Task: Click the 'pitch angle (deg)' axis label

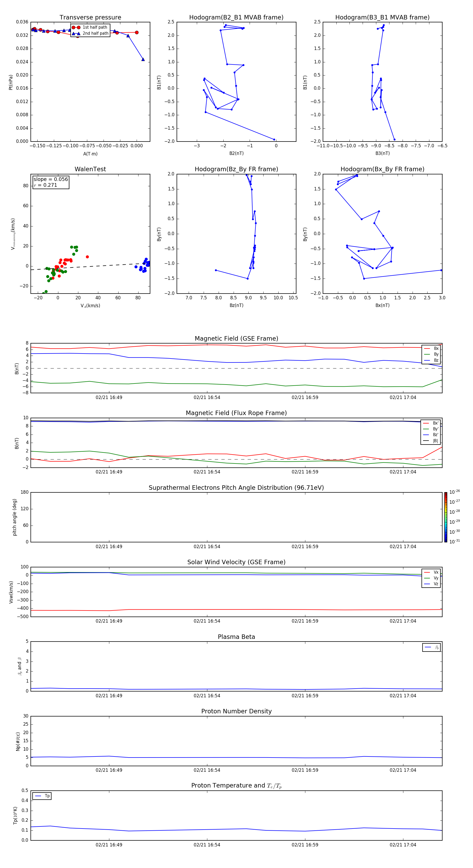Action: click(x=14, y=517)
